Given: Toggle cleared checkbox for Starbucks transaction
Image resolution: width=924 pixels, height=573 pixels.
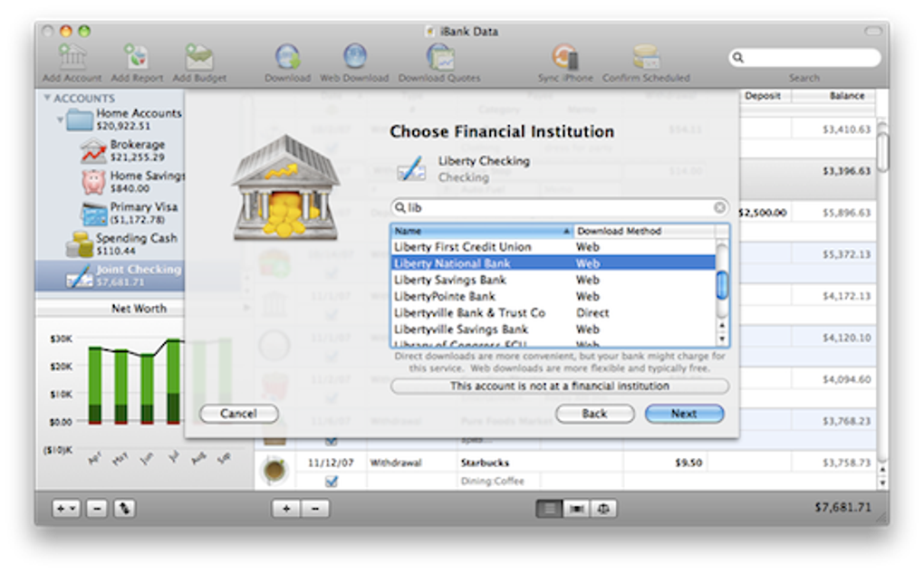Looking at the screenshot, I should [332, 482].
